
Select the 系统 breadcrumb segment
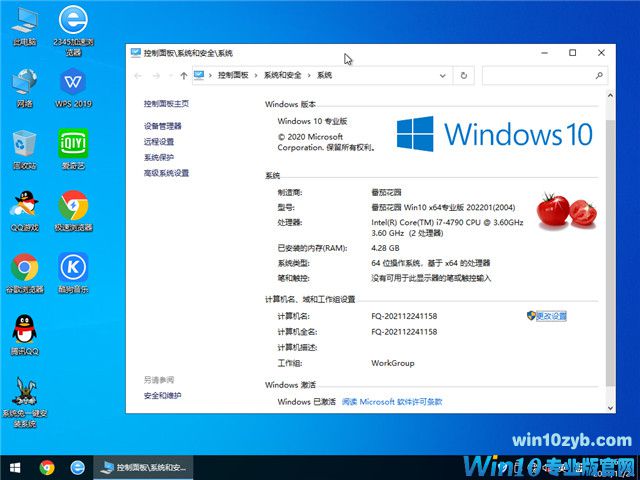[324, 76]
